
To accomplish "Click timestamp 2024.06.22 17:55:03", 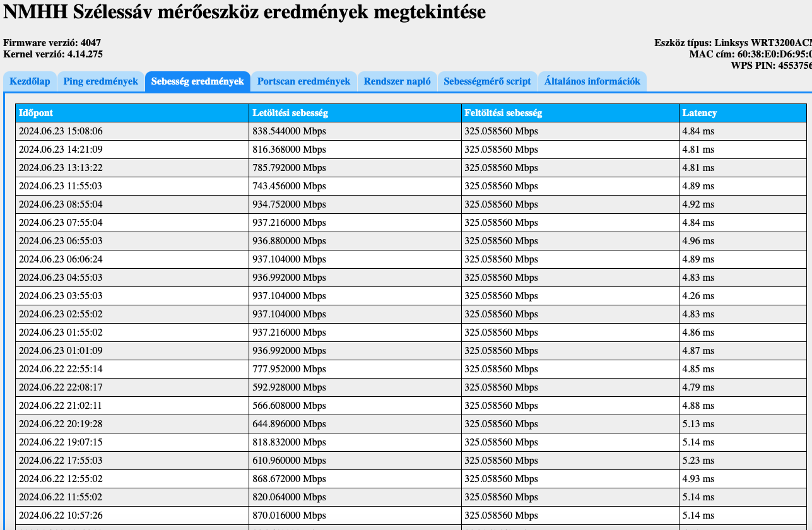I will pyautogui.click(x=61, y=461).
